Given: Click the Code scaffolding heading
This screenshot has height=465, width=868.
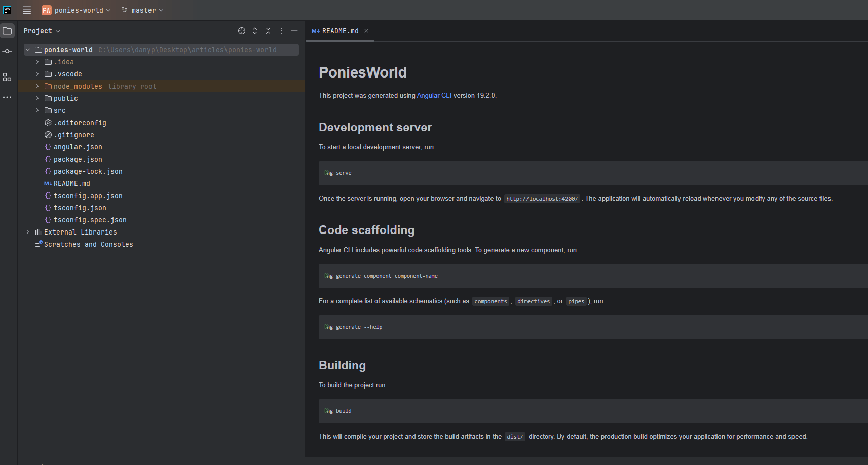Looking at the screenshot, I should pos(367,230).
